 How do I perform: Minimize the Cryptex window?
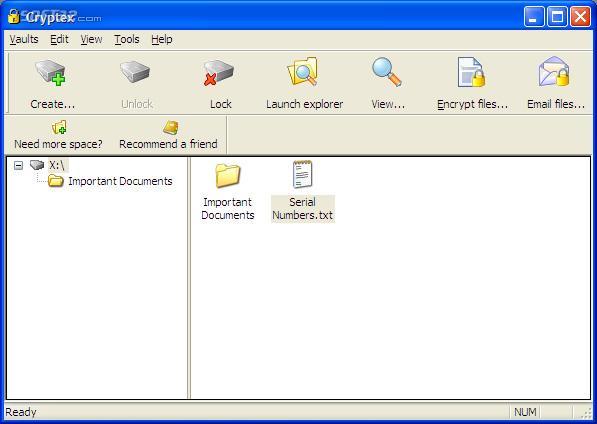pyautogui.click(x=534, y=16)
